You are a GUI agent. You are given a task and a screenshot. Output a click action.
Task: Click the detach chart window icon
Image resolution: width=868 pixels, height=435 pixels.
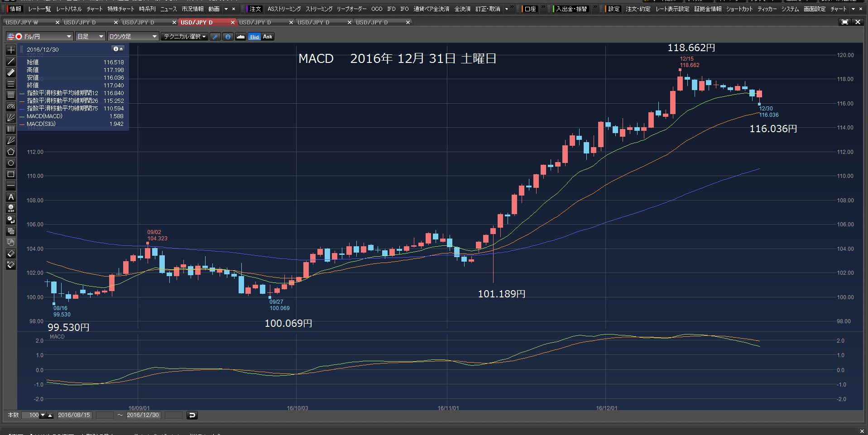tap(845, 22)
